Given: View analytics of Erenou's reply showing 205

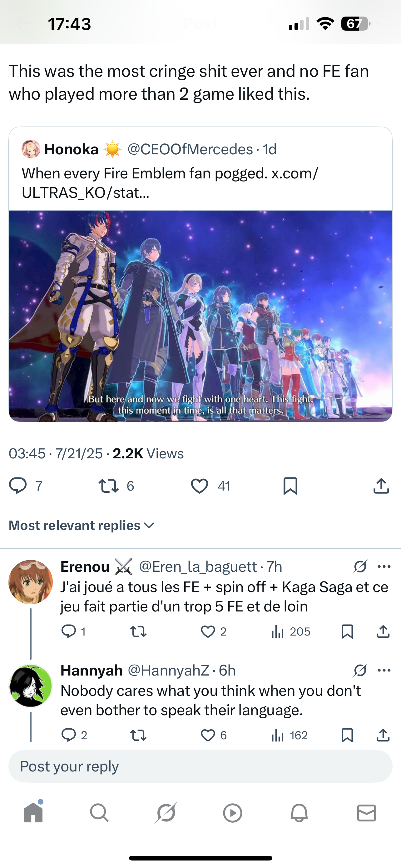Looking at the screenshot, I should (x=290, y=631).
